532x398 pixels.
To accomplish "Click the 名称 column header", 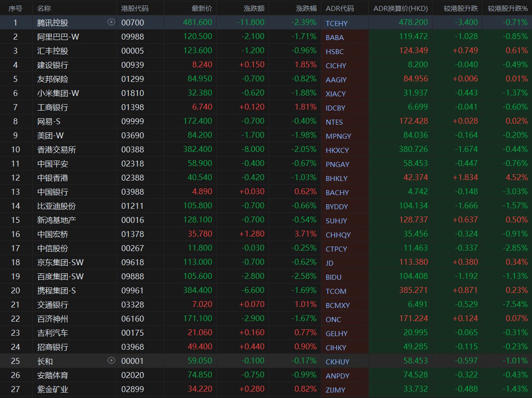I will (44, 8).
